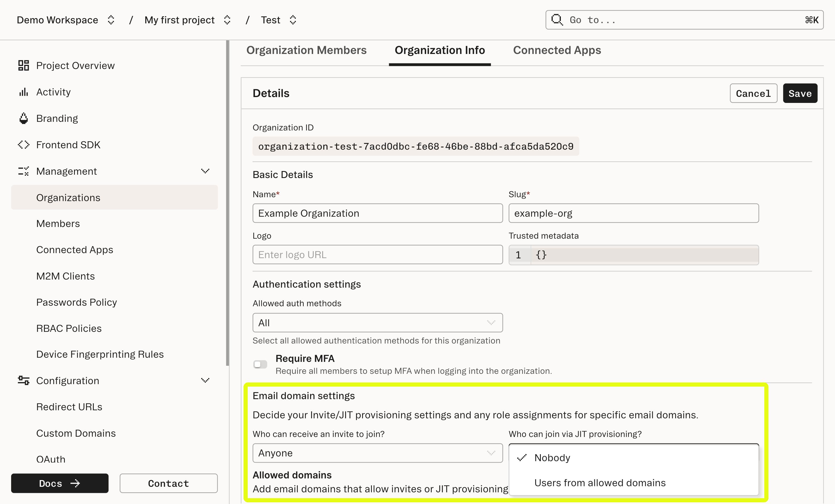835x504 pixels.
Task: Click the Branding droplet icon
Action: click(x=23, y=118)
